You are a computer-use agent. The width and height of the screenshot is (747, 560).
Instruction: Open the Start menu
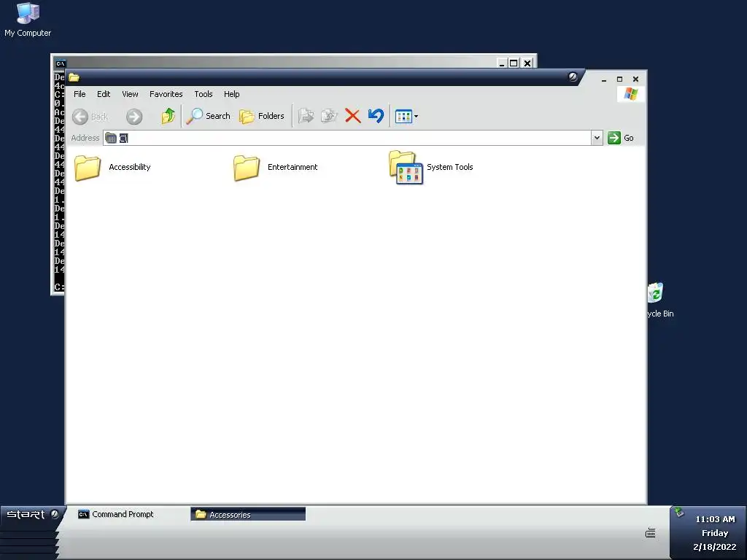[x=31, y=515]
